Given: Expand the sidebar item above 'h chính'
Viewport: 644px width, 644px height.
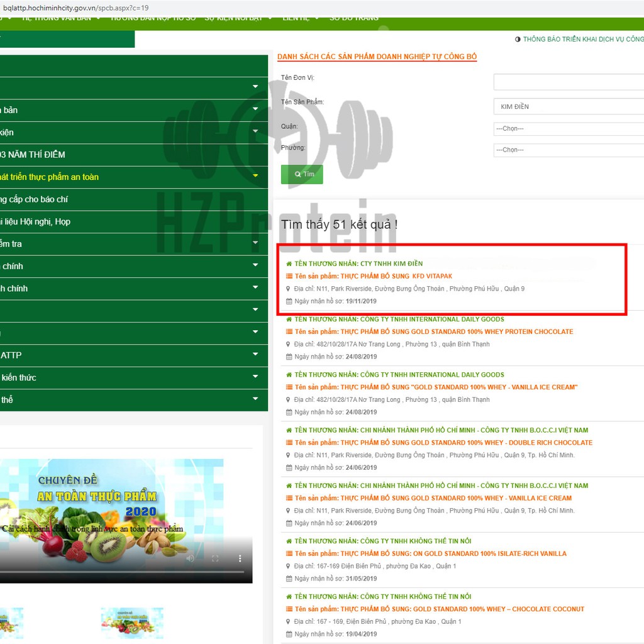Looking at the screenshot, I should click(255, 265).
